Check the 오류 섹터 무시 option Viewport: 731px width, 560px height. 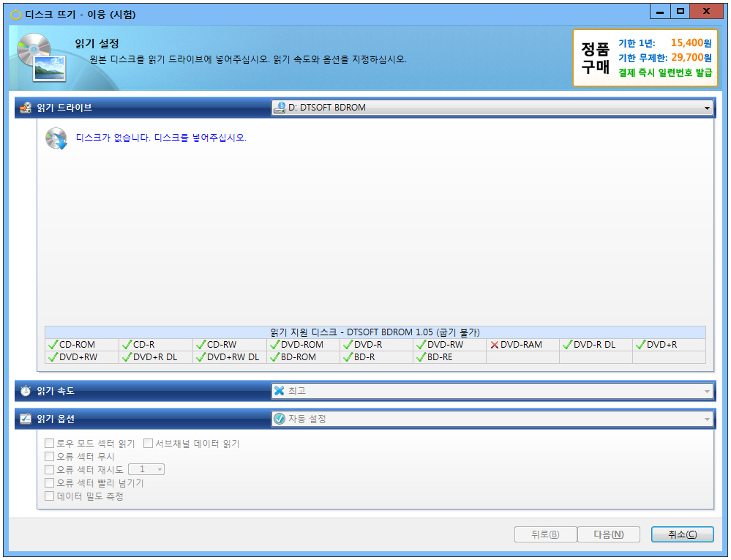pos(50,457)
